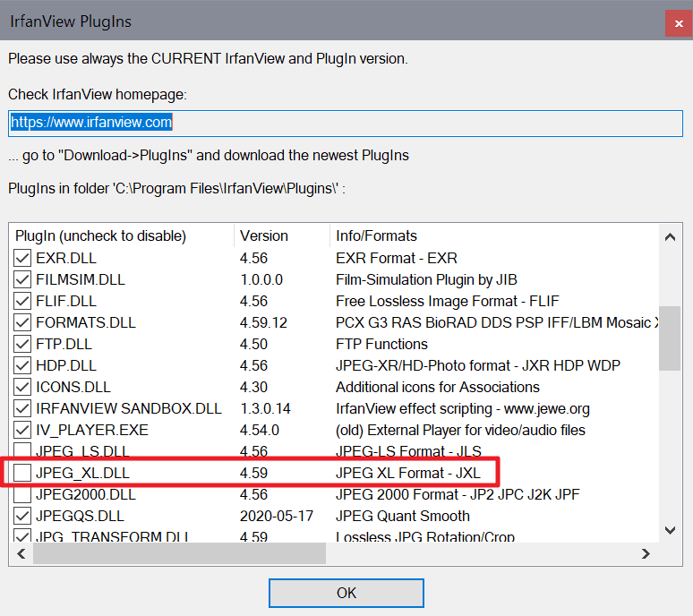The image size is (693, 616).
Task: Click the OK button
Action: point(346,593)
